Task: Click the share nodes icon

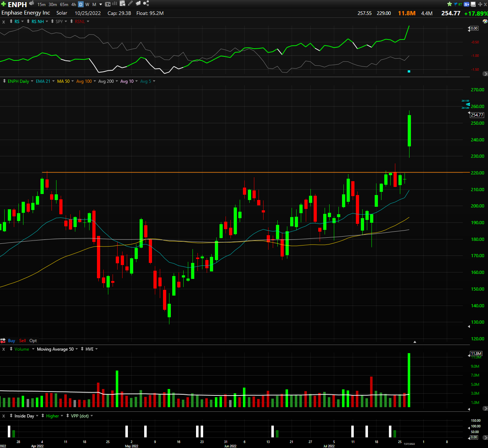Action: click(x=146, y=4)
